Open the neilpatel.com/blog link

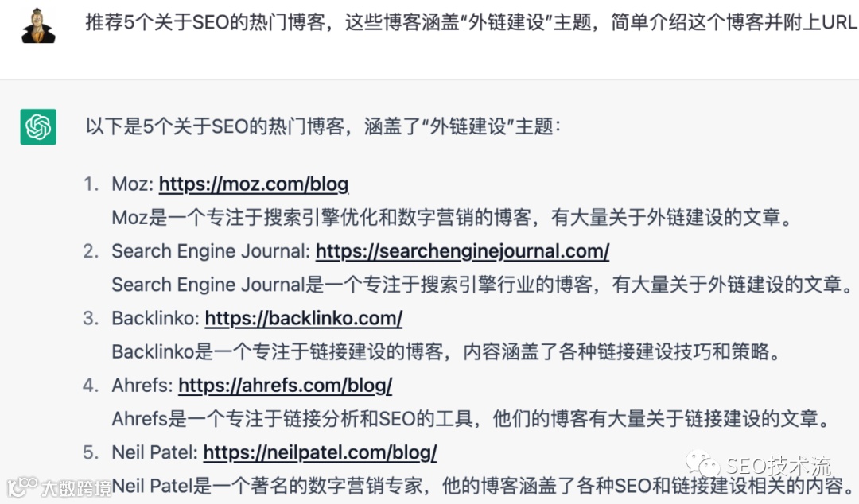click(x=320, y=452)
